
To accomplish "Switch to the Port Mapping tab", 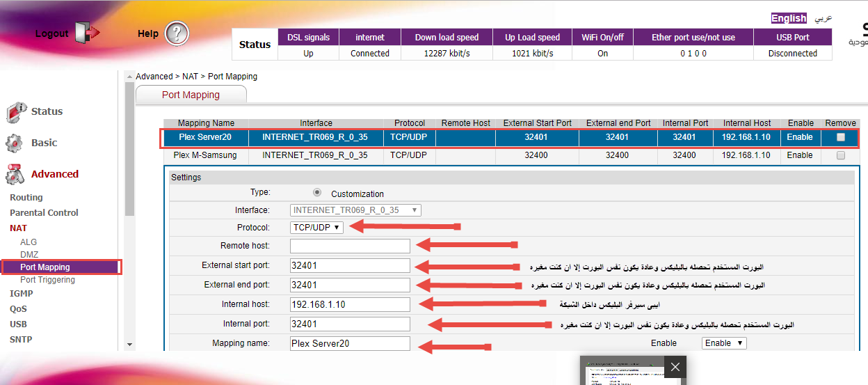I will [191, 95].
